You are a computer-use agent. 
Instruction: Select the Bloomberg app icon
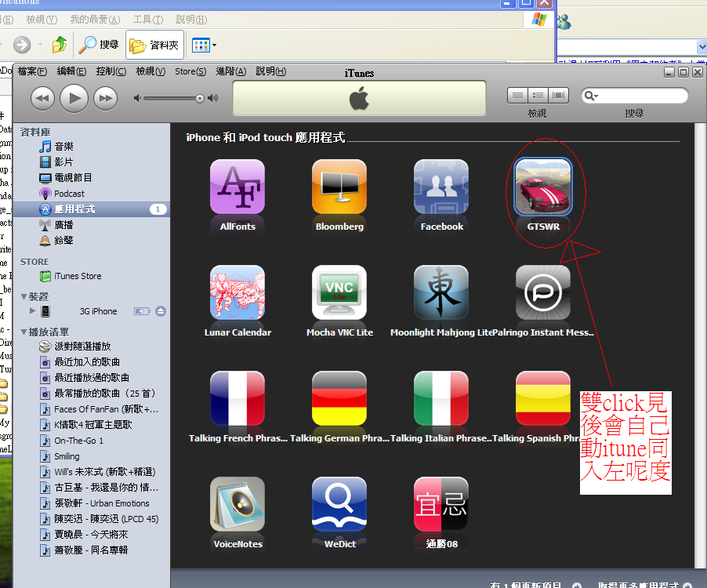[x=339, y=187]
